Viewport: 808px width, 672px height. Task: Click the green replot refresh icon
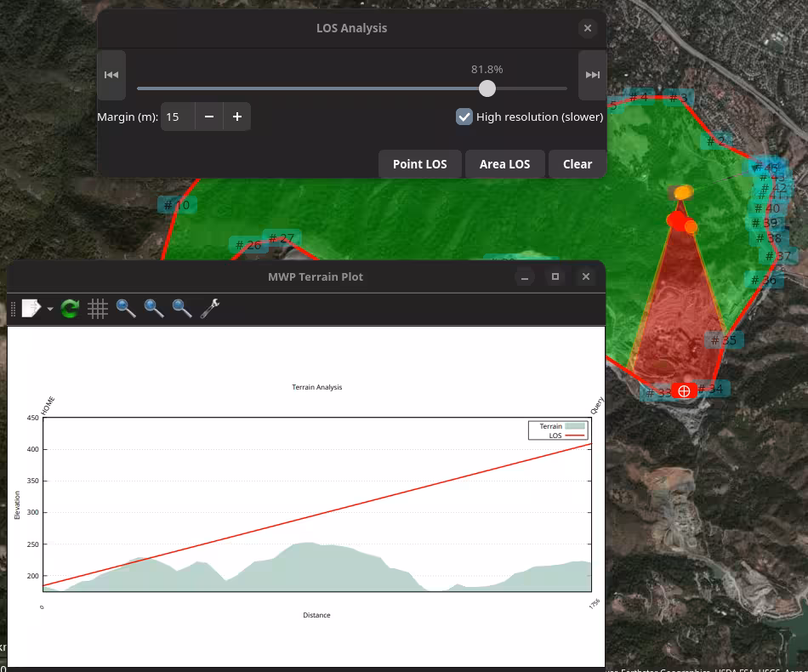tap(70, 309)
